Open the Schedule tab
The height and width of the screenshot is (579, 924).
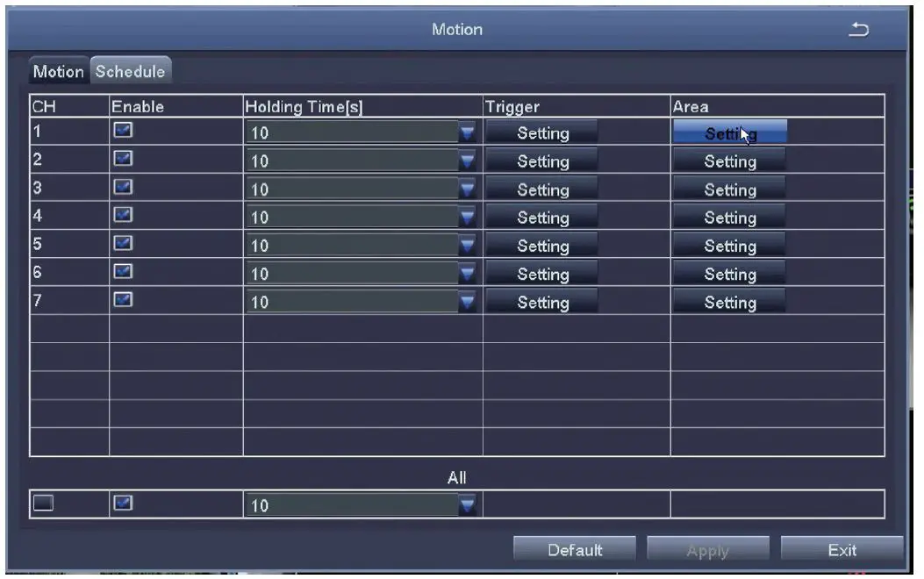click(x=130, y=71)
